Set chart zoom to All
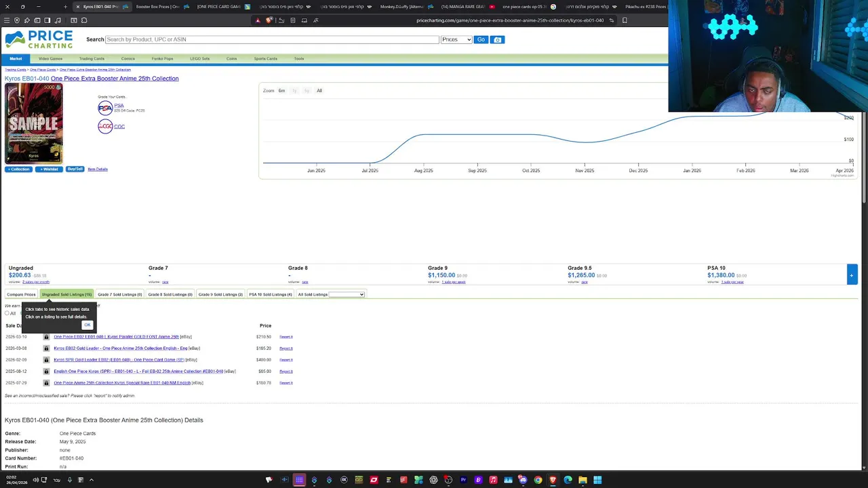This screenshot has width=868, height=488. click(319, 91)
